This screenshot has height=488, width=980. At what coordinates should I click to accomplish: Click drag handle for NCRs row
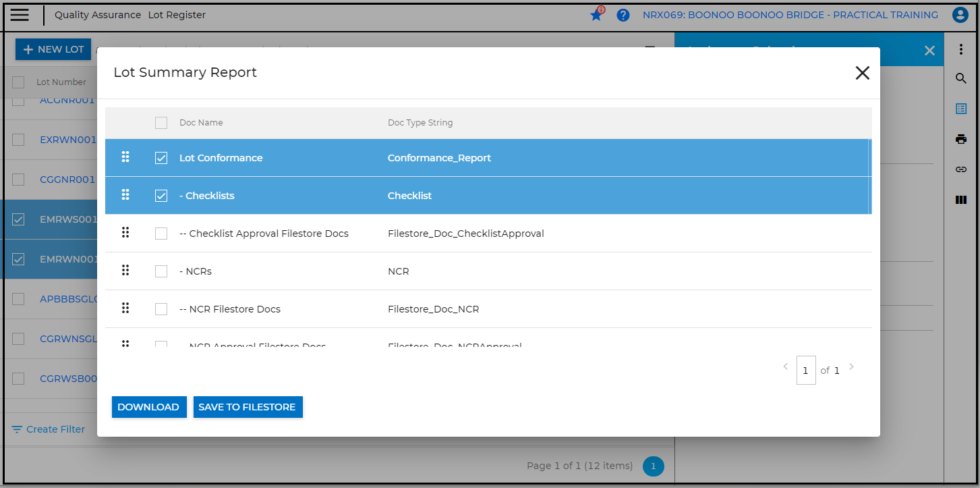125,271
